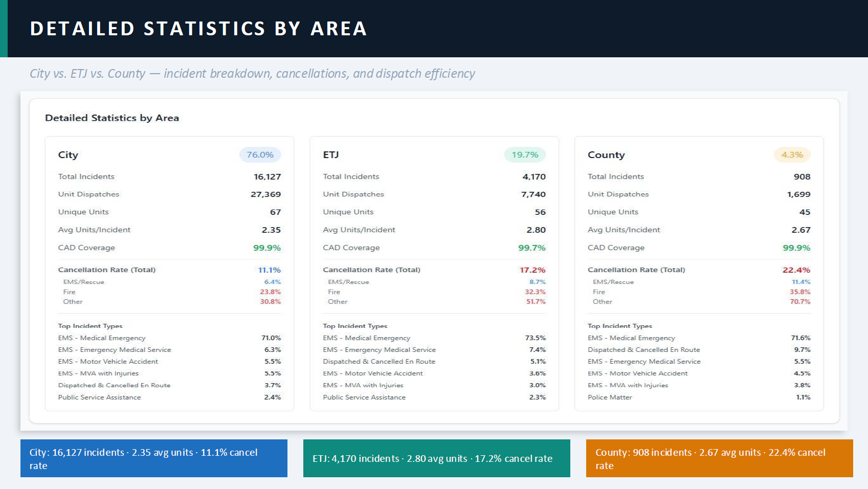Click the County Avg Units/Incident value 2.67
The width and height of the screenshot is (868, 489).
point(800,230)
